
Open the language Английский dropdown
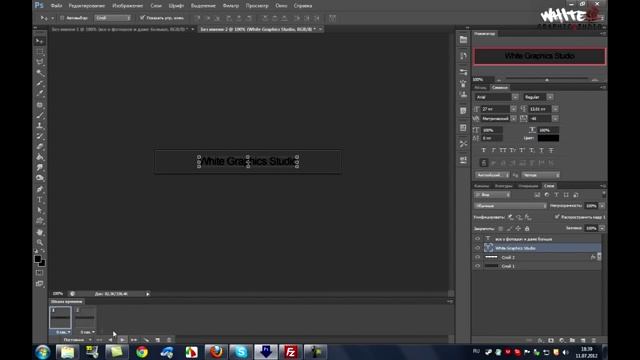pyautogui.click(x=492, y=175)
